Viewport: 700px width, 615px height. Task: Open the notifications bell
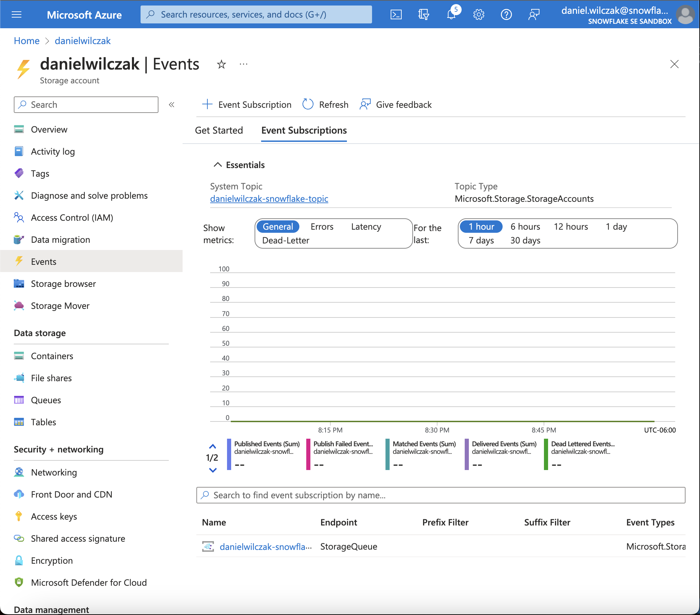click(451, 14)
